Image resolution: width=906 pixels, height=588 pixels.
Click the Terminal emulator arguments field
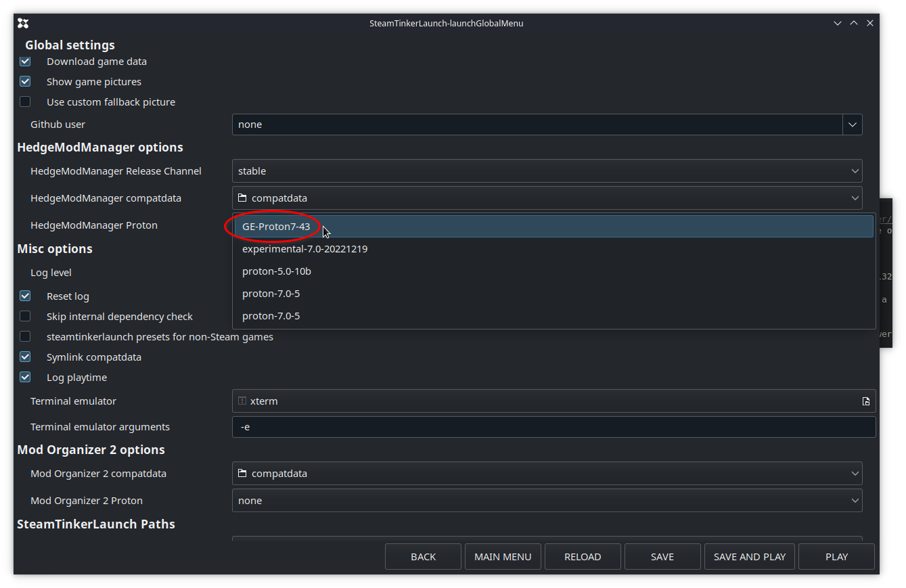click(553, 427)
